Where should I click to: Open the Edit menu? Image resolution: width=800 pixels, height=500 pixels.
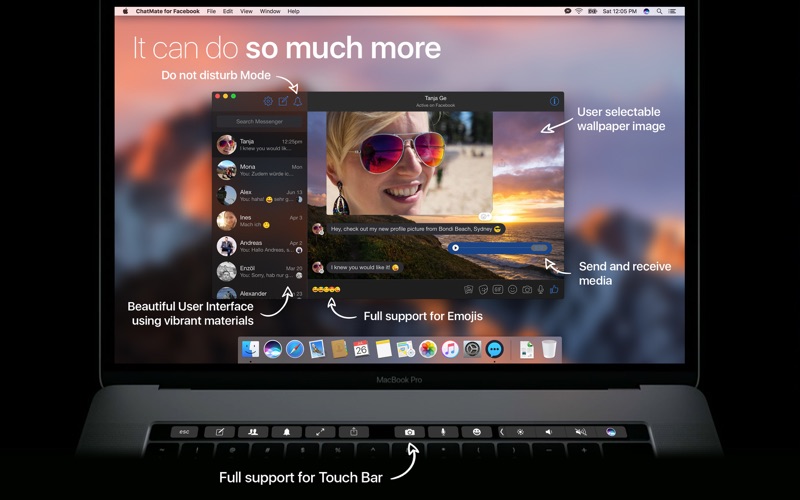tap(228, 11)
